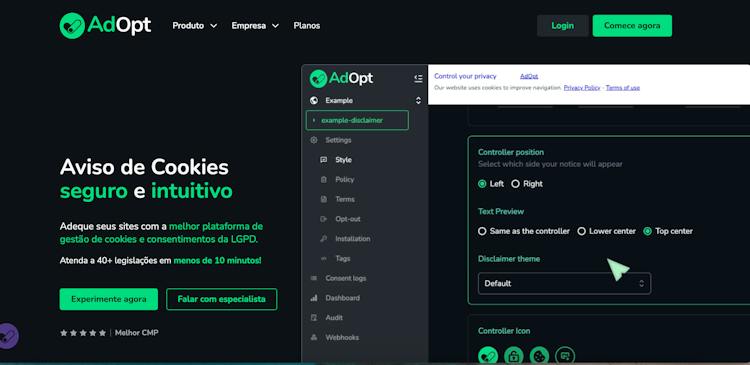
Task: Open the Terms of use link
Action: point(622,88)
